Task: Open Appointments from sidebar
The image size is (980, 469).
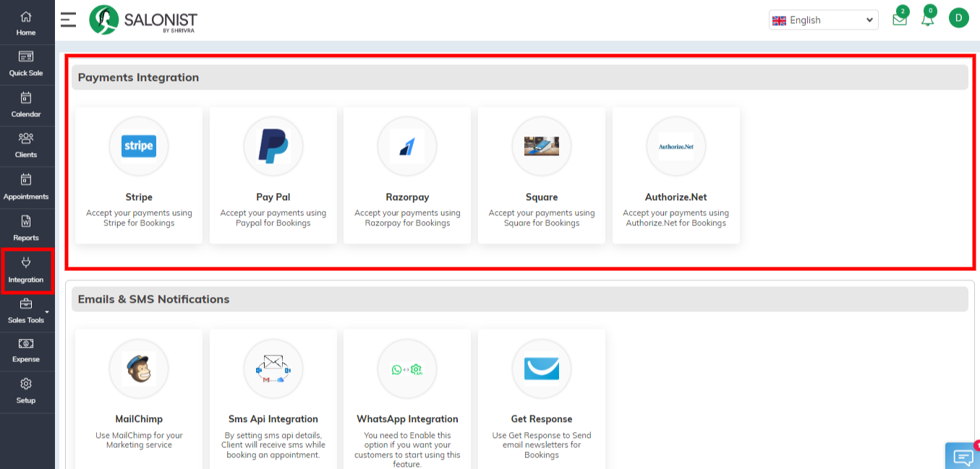Action: [x=26, y=186]
